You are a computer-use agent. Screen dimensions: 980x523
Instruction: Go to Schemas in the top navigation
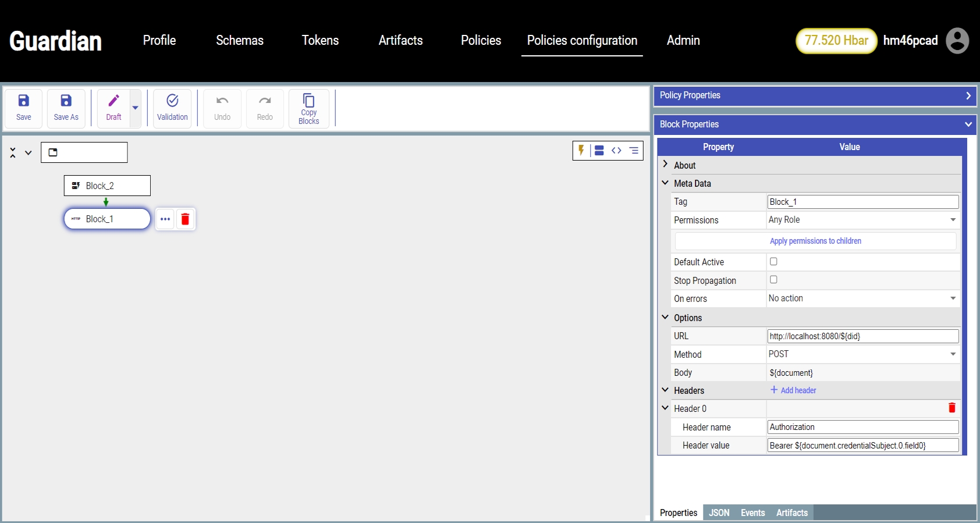(240, 40)
